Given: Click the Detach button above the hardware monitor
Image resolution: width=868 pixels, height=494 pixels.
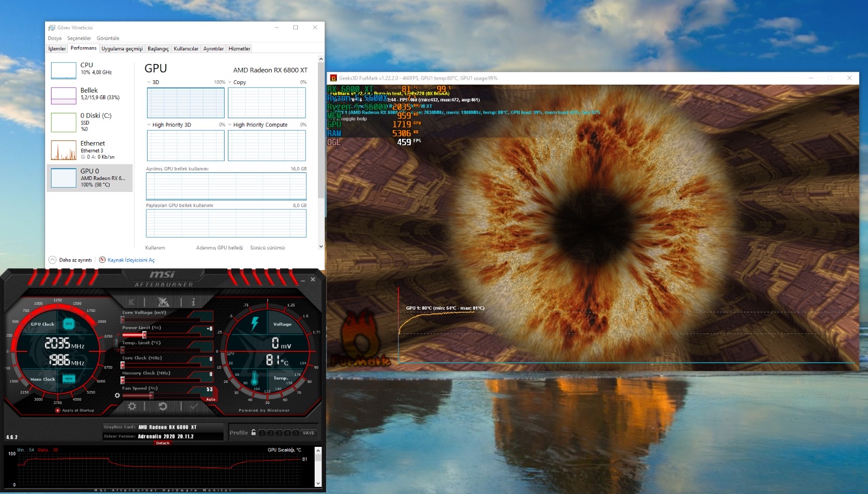Looking at the screenshot, I should point(163,443).
